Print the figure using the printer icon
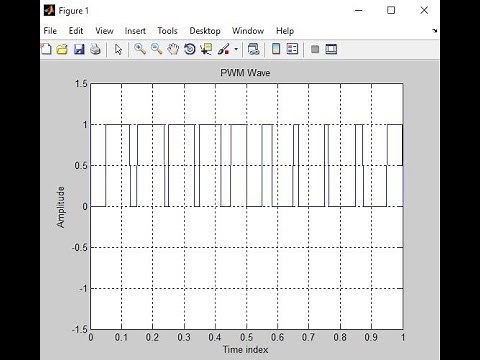480x360 pixels. [x=95, y=49]
